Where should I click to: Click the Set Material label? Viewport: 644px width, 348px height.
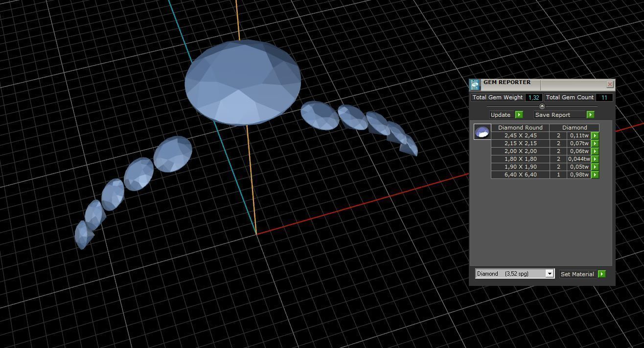coord(577,274)
